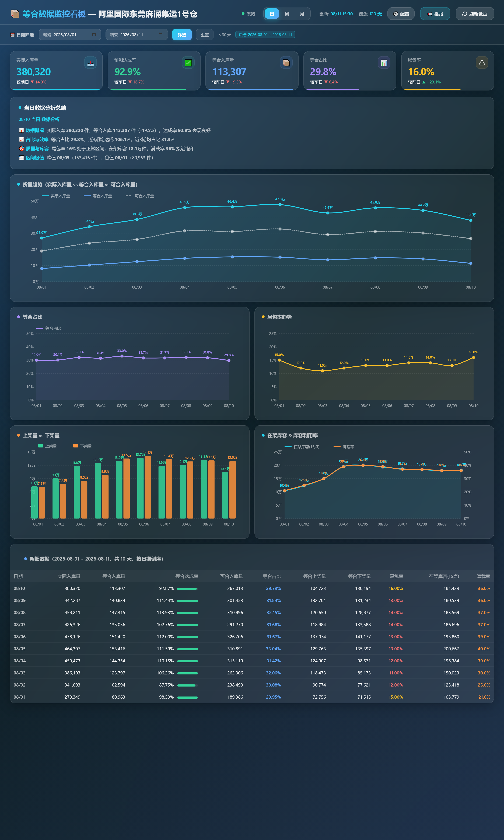Click the 380,320 value on 实际入库量 card
This screenshot has height=840, width=504.
coord(34,72)
